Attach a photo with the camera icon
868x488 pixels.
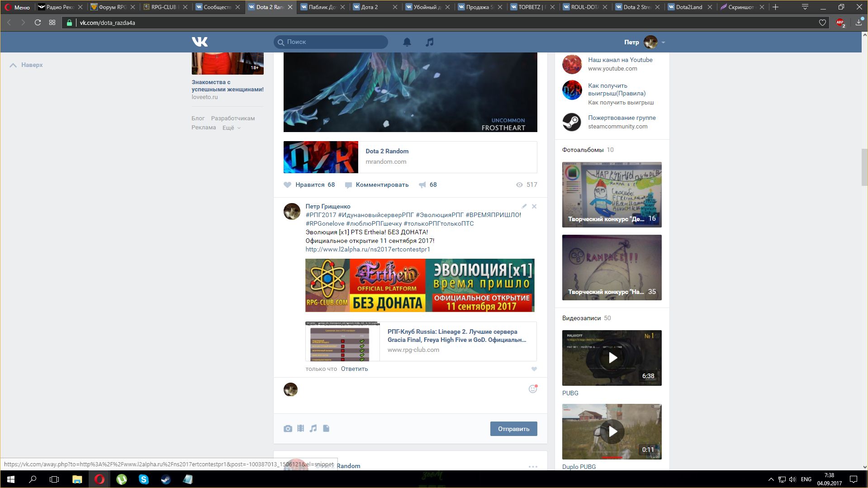click(288, 428)
